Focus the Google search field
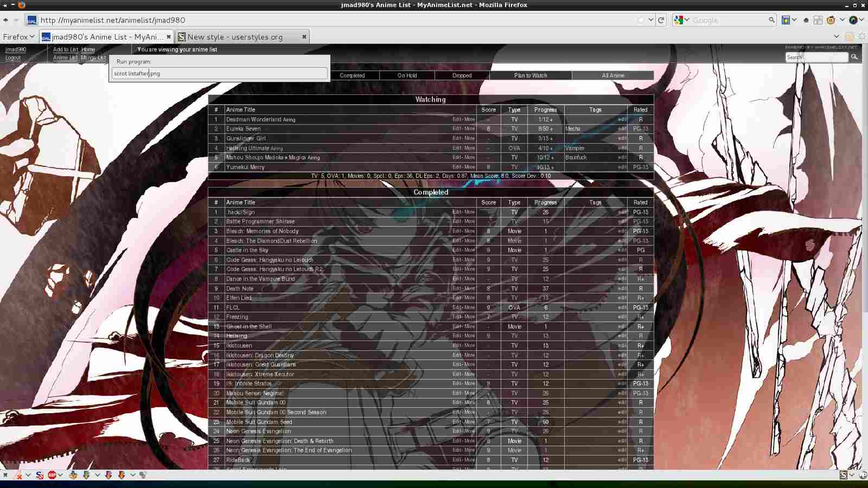Screen dimensions: 868x488 (729, 20)
